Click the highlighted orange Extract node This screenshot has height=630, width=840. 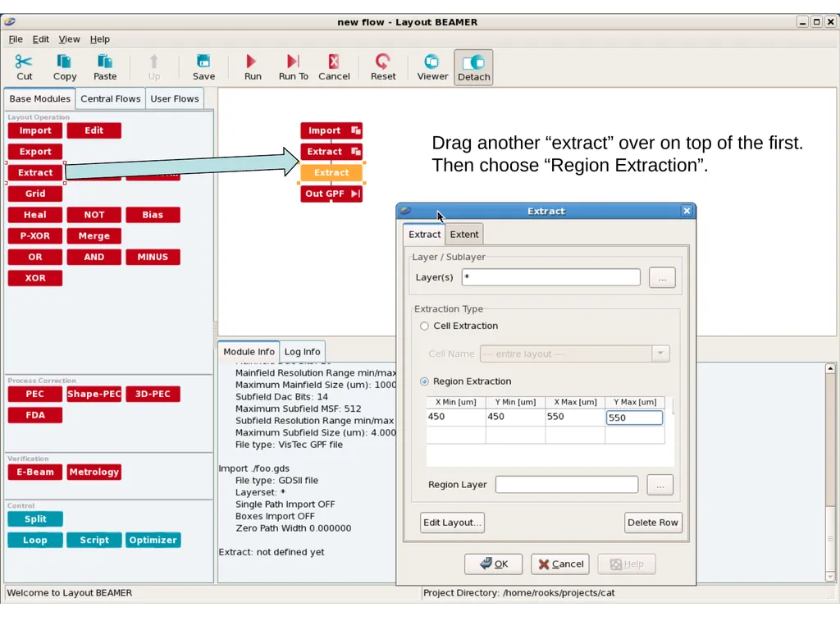pos(331,172)
